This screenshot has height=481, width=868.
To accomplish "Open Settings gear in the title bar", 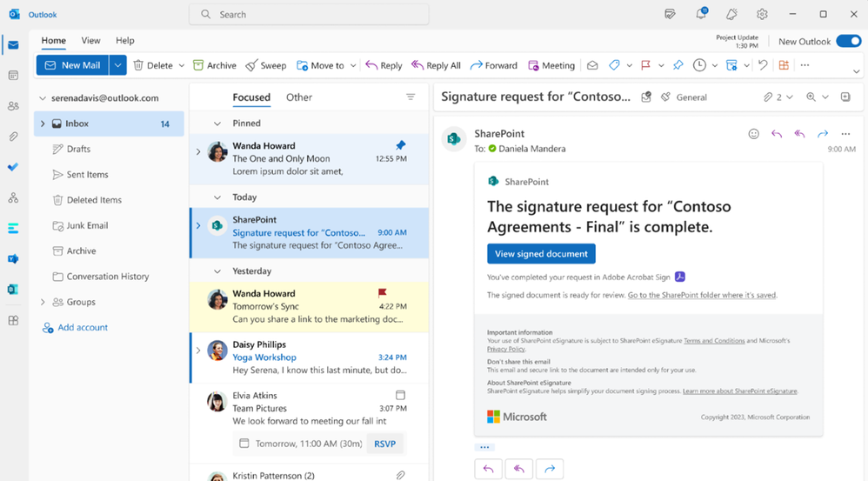I will click(x=762, y=14).
